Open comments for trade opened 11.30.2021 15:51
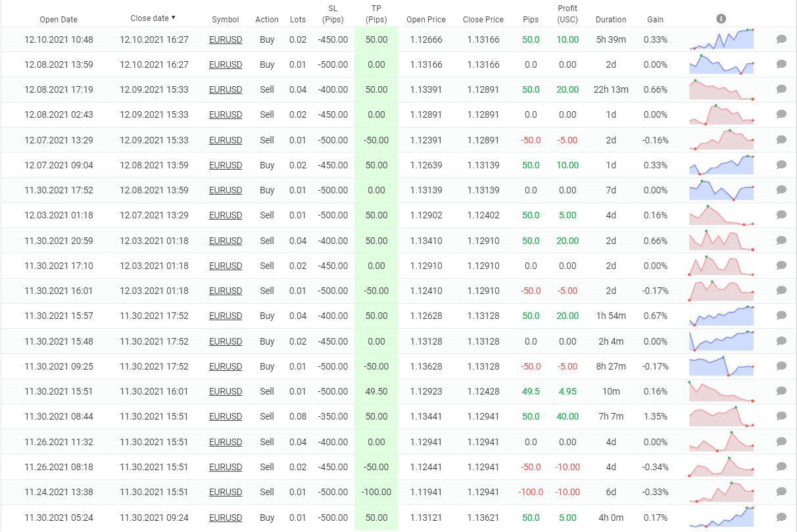This screenshot has width=797, height=532. pyautogui.click(x=781, y=391)
